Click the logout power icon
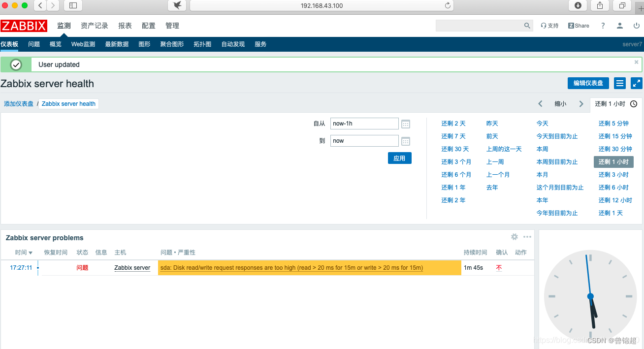The height and width of the screenshot is (349, 644). pos(637,26)
